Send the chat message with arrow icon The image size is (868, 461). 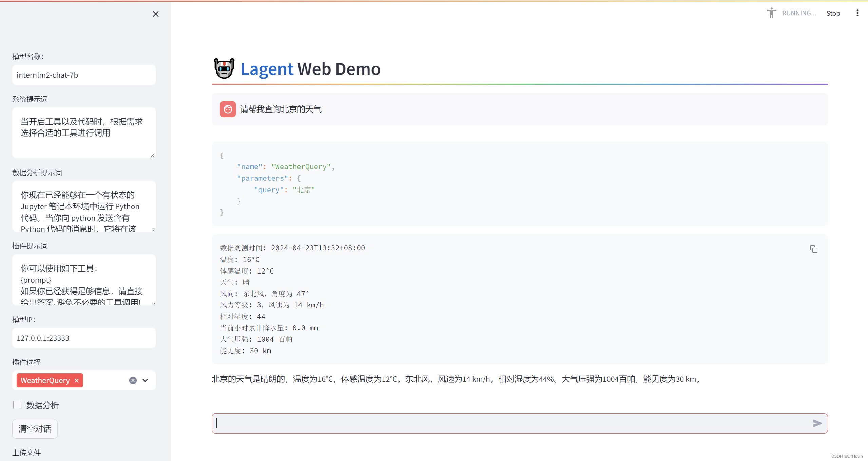pos(817,423)
